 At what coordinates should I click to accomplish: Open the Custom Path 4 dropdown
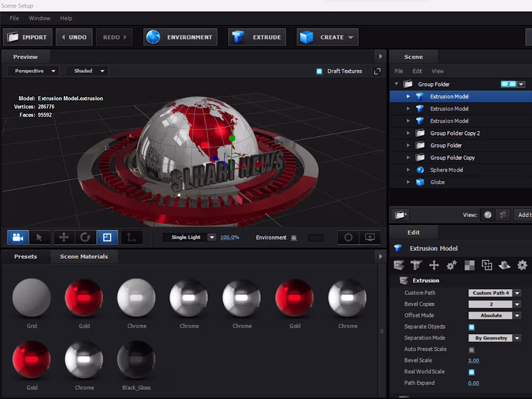[517, 293]
